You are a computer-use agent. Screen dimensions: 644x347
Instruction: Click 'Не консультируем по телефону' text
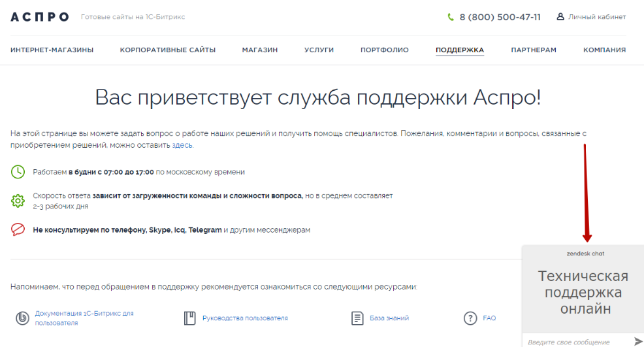tap(89, 230)
